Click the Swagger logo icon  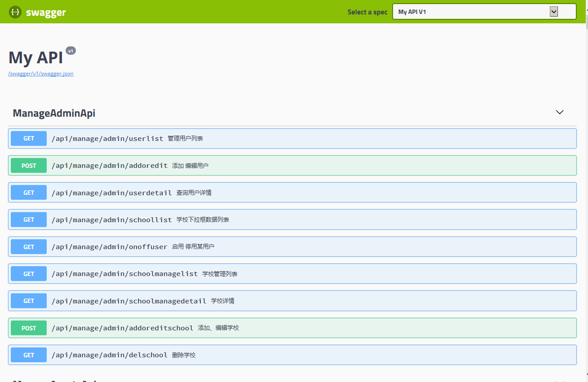(15, 12)
